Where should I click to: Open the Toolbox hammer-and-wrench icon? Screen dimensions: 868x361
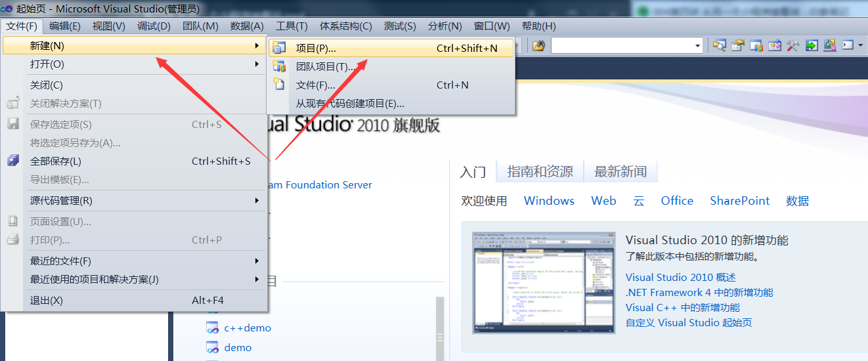pos(793,45)
